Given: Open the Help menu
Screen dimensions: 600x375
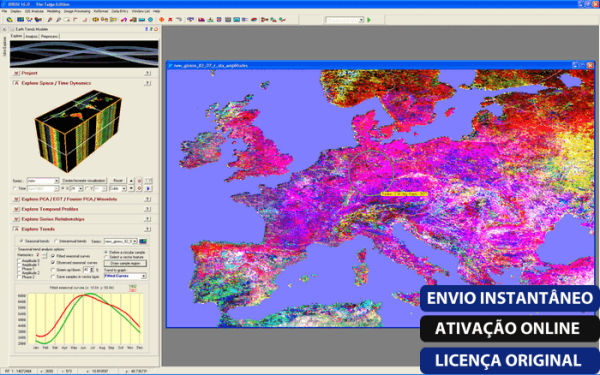Looking at the screenshot, I should click(157, 11).
